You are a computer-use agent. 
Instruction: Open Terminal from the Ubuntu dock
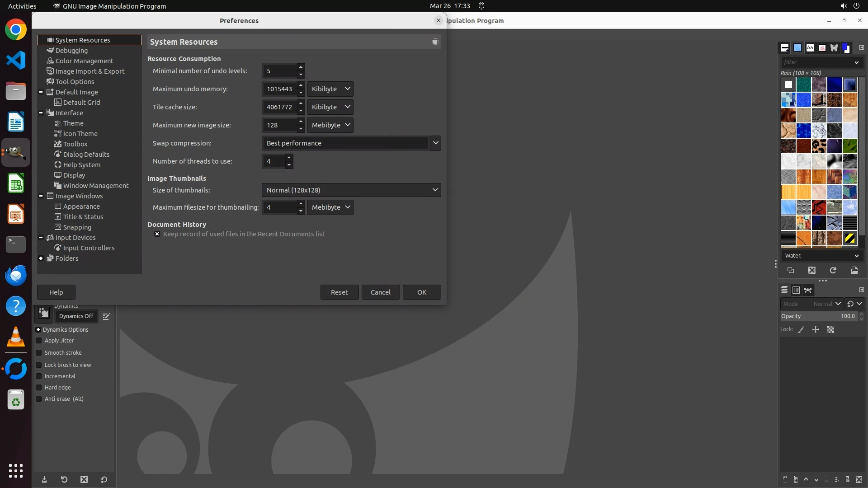click(16, 244)
